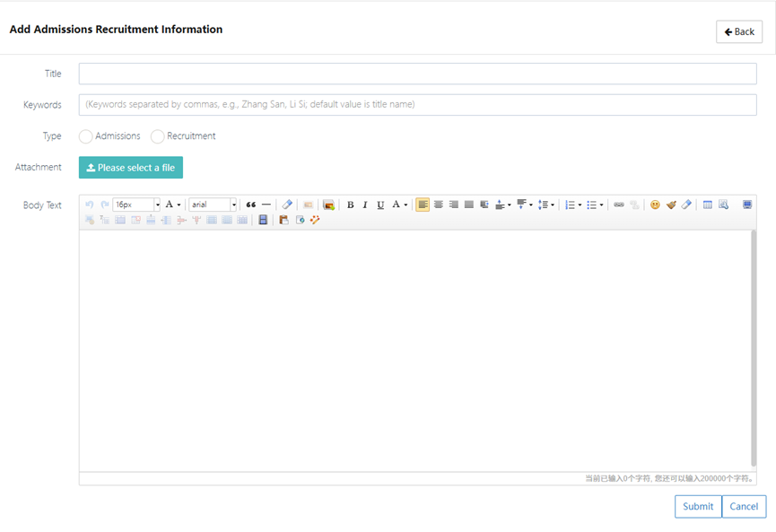Viewport: 776px width, 532px height.
Task: Insert a table into body text
Action: (707, 205)
